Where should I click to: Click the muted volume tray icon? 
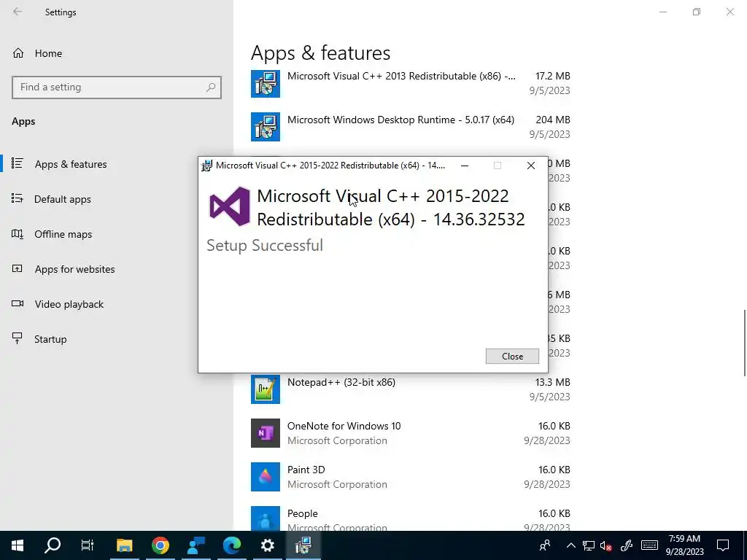click(x=606, y=545)
